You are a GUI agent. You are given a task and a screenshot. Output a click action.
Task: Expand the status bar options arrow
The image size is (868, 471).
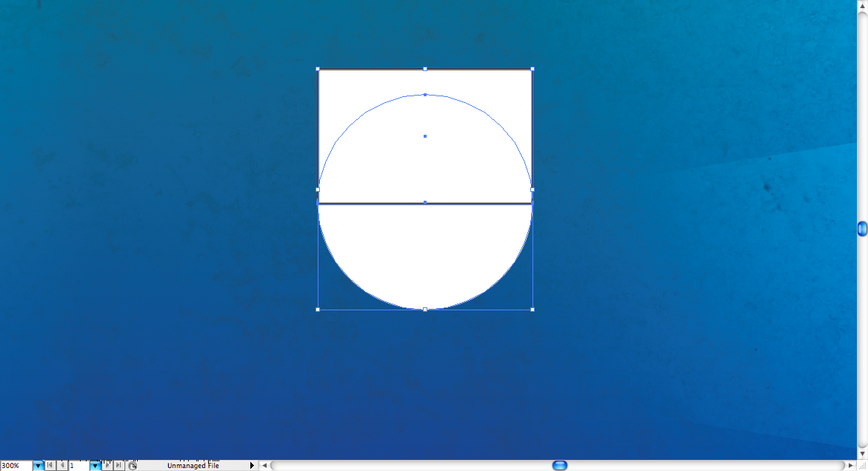point(252,466)
